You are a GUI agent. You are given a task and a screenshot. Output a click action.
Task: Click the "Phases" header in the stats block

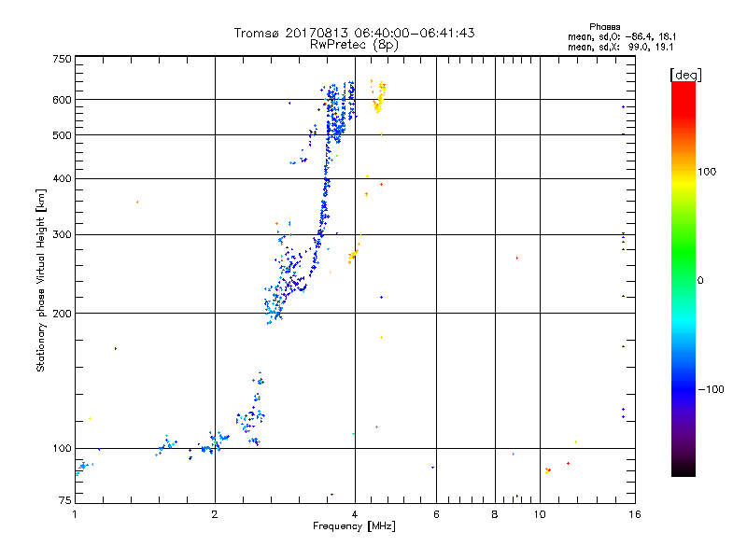coord(604,27)
